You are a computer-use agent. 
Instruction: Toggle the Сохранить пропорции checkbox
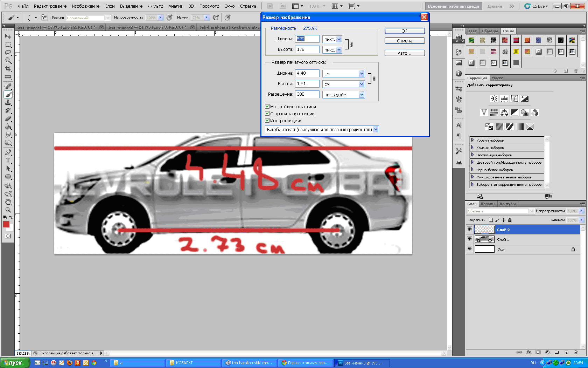pos(267,114)
